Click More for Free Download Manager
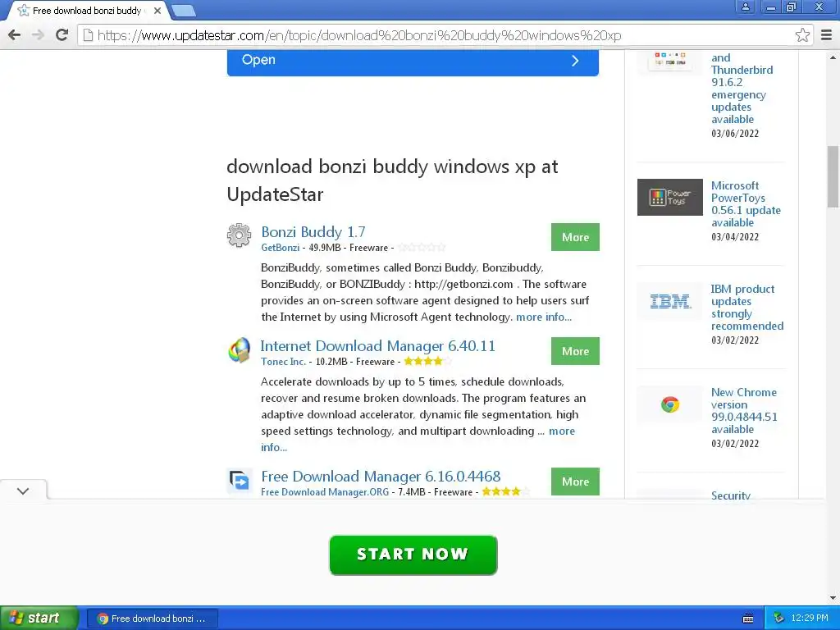Viewport: 840px width, 630px height. tap(575, 481)
